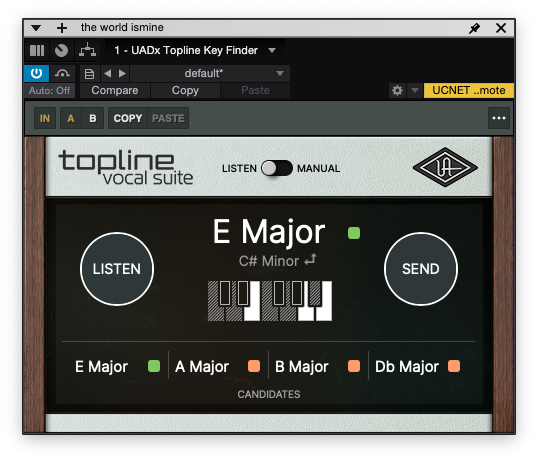538x461 pixels.
Task: Click the round LISTEN button
Action: pos(117,269)
